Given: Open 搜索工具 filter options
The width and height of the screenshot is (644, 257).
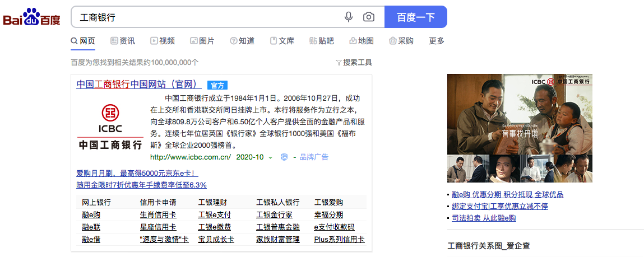Looking at the screenshot, I should (354, 62).
